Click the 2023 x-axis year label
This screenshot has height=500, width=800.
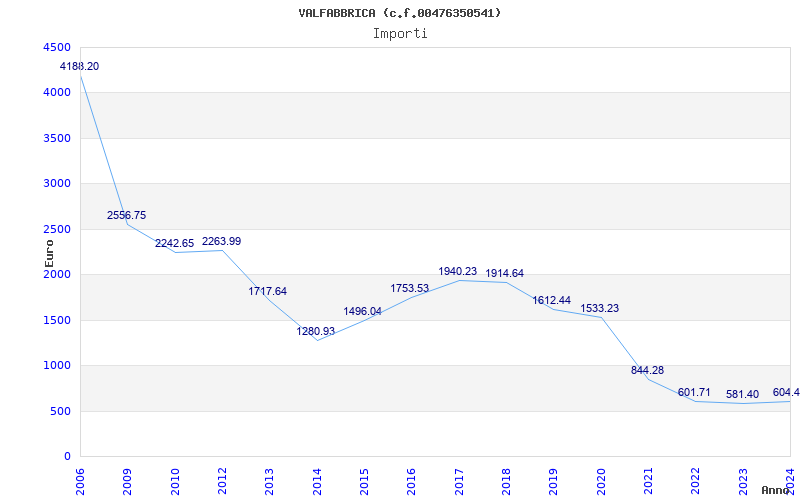(x=743, y=482)
